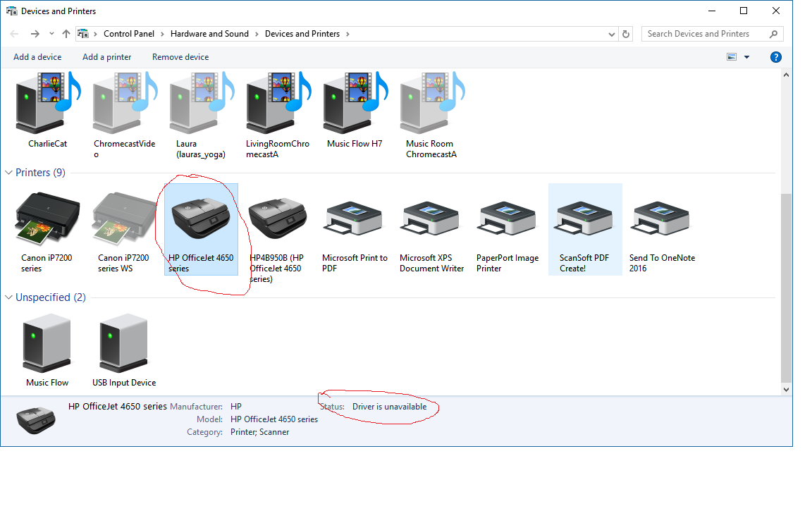
Task: Select the HP OfficeJet 4650 series printer
Action: [x=200, y=220]
